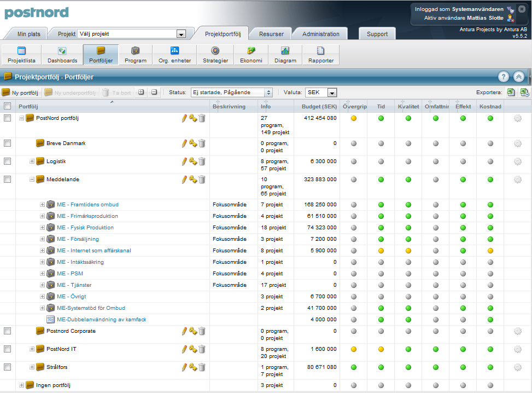Check the Postnord Corporate row checkbox
Screen dimensions: 532x393
[x=7, y=331]
